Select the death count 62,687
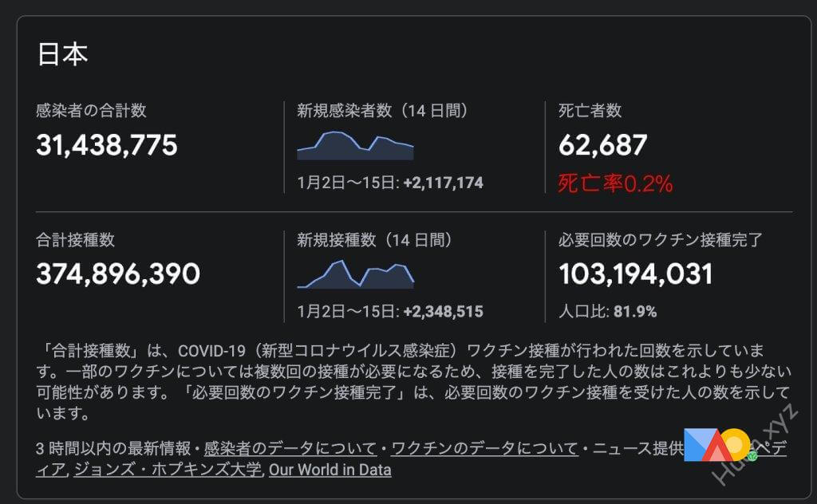The image size is (817, 504). (x=603, y=145)
